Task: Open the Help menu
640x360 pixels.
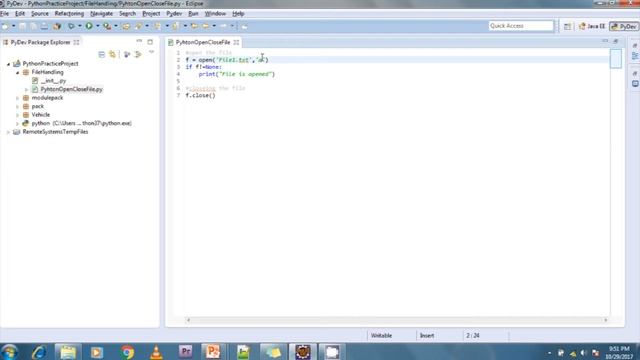Action: pyautogui.click(x=238, y=13)
